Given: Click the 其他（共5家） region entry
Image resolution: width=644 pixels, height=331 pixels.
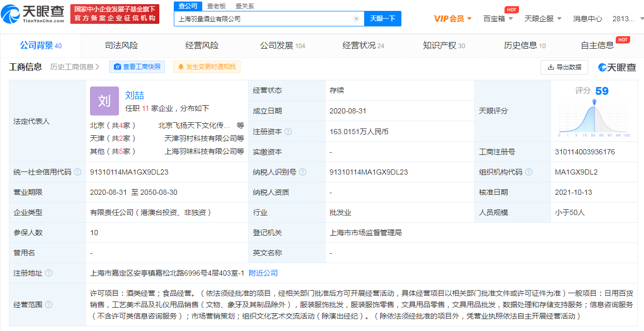Looking at the screenshot, I should click(113, 151).
